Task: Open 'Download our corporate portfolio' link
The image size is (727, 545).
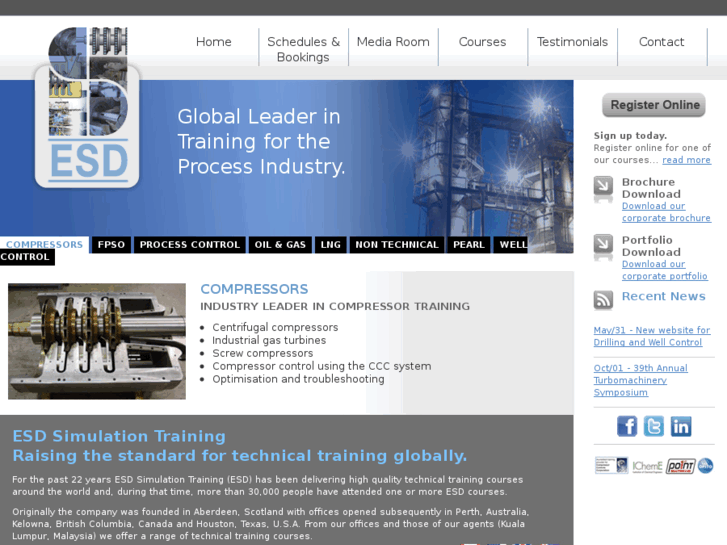Action: (x=664, y=270)
